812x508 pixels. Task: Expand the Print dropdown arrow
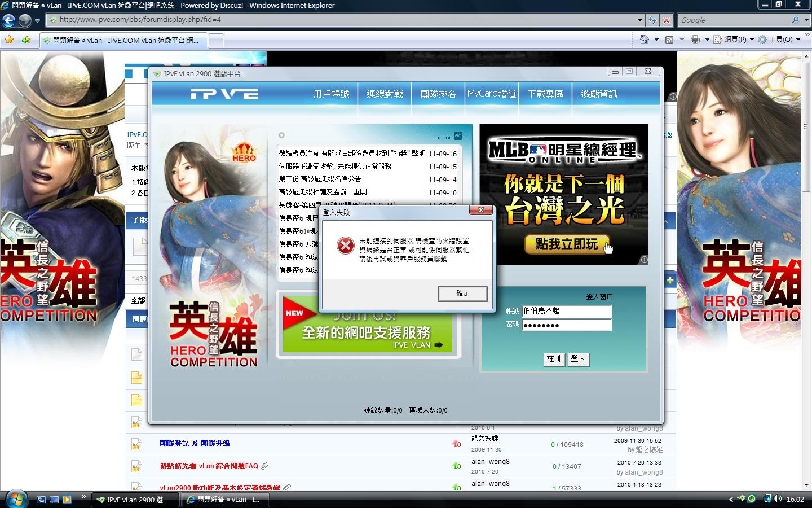tap(707, 40)
